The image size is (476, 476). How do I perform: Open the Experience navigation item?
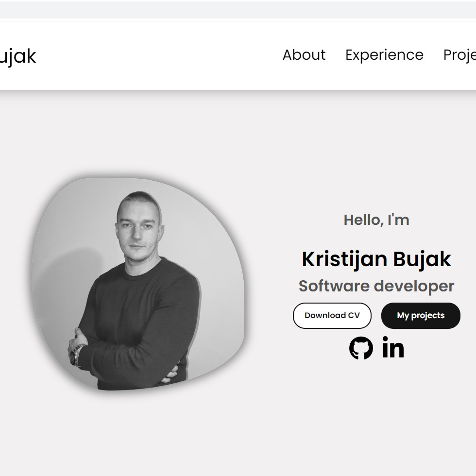[x=384, y=55]
